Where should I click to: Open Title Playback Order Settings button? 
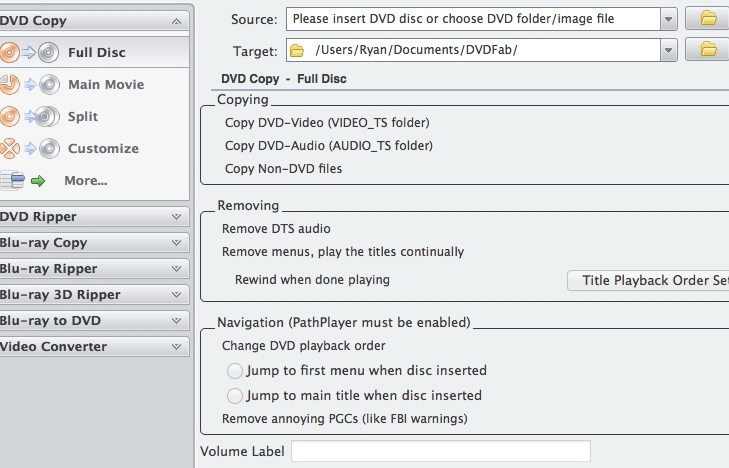[650, 280]
